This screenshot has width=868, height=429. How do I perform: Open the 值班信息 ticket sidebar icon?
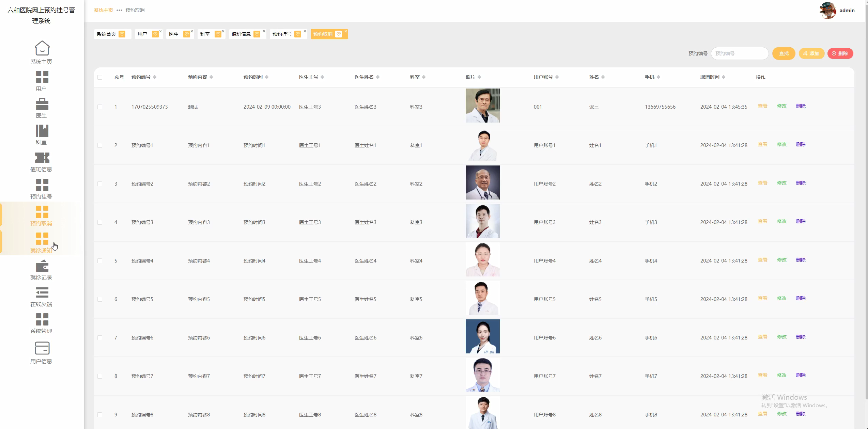pos(42,157)
